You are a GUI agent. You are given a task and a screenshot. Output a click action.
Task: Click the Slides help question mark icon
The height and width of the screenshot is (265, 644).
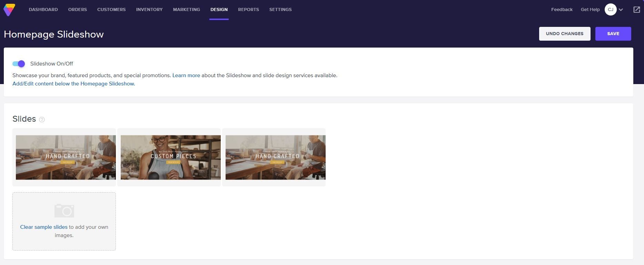pos(42,120)
